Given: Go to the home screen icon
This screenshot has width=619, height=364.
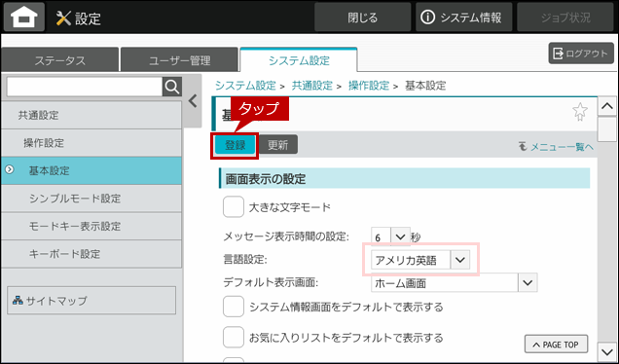Looking at the screenshot, I should [24, 18].
